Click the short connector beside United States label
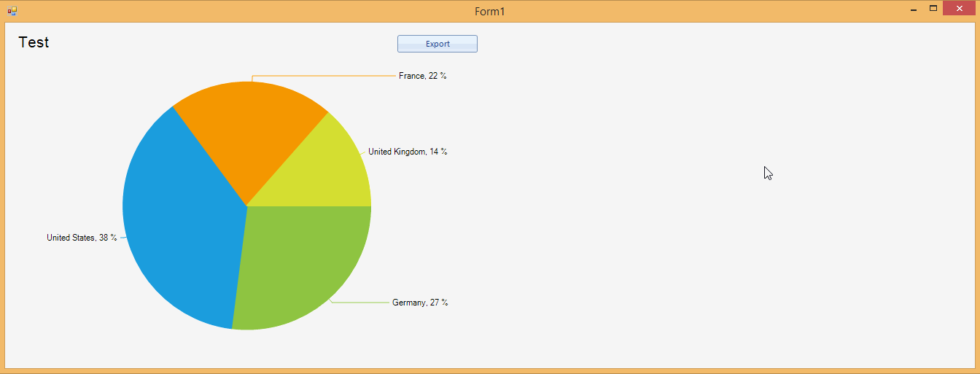980x374 pixels. tap(123, 238)
